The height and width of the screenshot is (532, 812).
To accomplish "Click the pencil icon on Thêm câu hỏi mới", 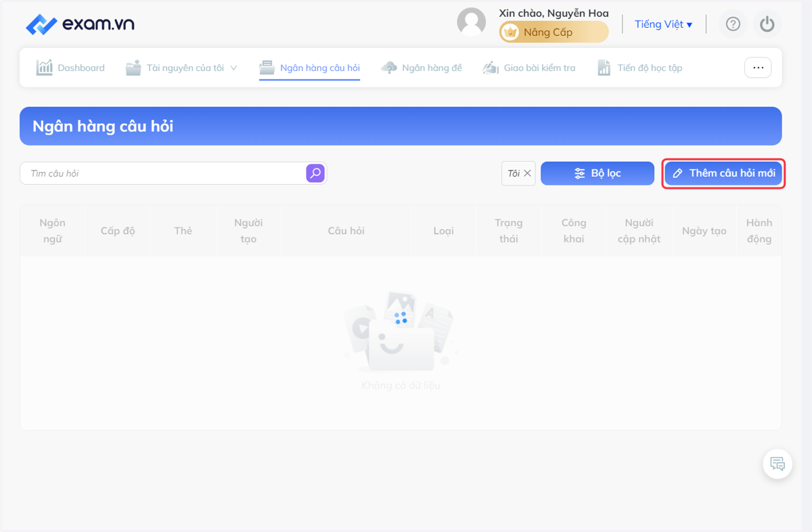I will [x=678, y=174].
